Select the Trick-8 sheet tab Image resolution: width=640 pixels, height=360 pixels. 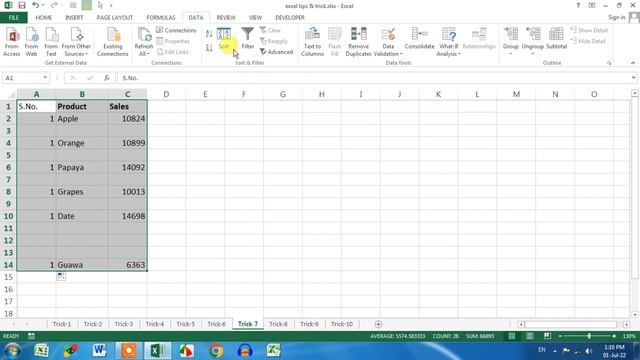pyautogui.click(x=278, y=324)
